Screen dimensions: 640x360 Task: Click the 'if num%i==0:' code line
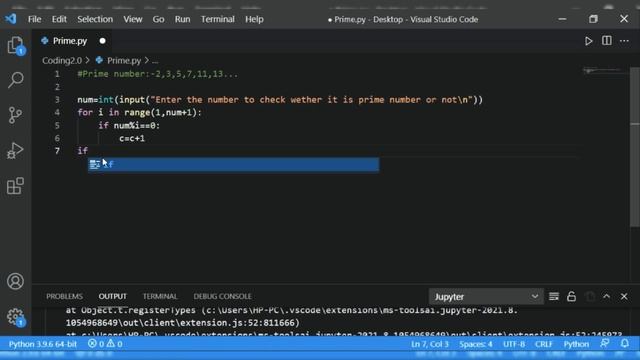tap(129, 125)
